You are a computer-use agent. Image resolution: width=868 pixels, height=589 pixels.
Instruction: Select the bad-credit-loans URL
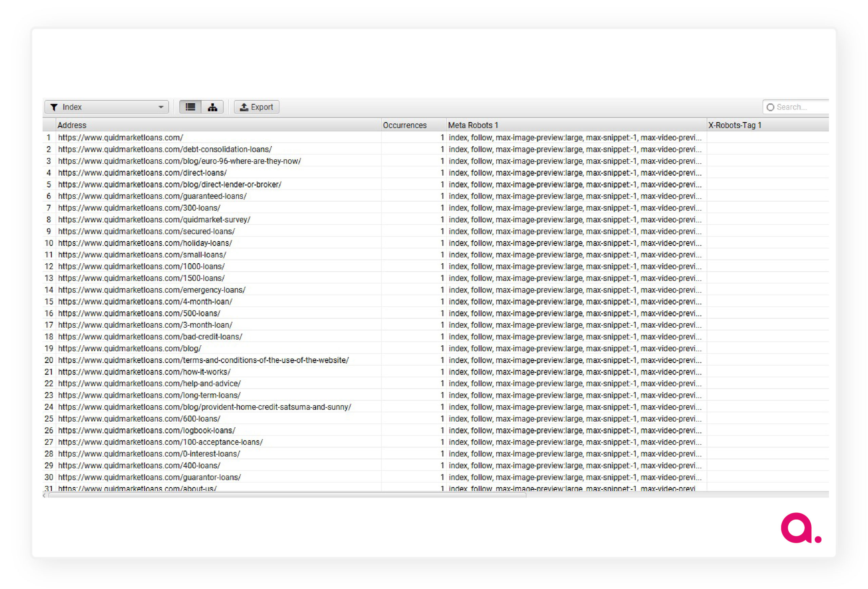click(x=151, y=337)
